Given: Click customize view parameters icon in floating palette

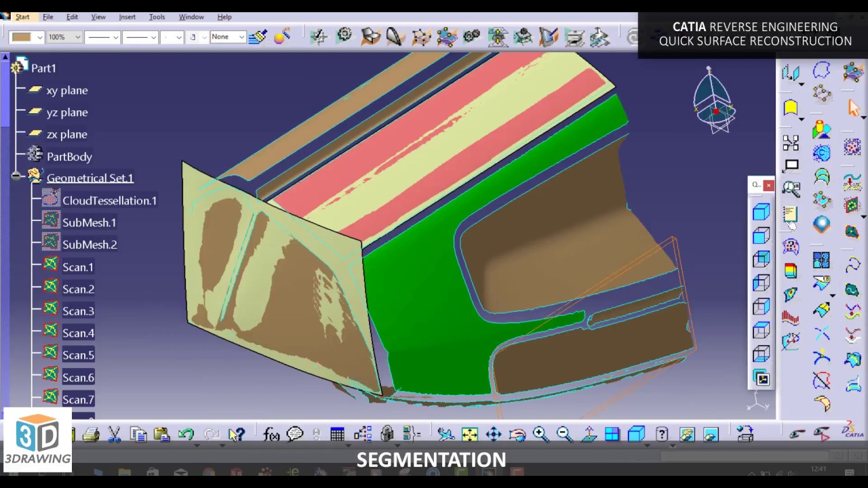Looking at the screenshot, I should coord(762,378).
